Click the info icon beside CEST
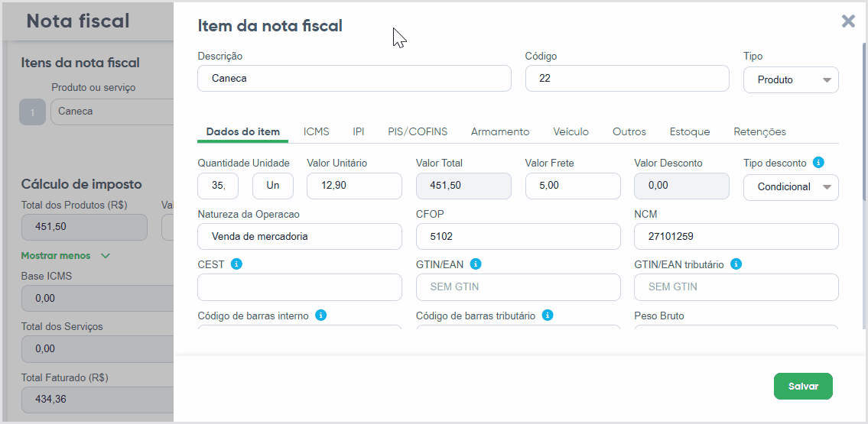Screen dimensions: 868x424 click(x=236, y=264)
